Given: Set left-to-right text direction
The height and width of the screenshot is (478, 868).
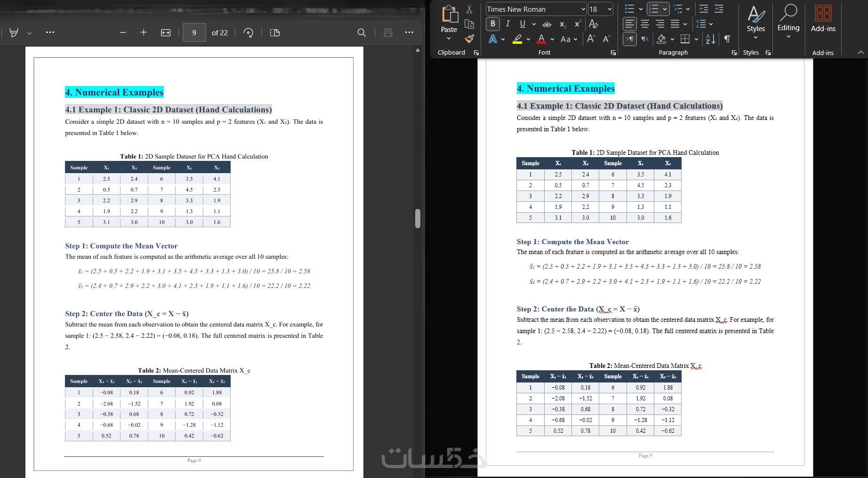Looking at the screenshot, I should pos(629,39).
